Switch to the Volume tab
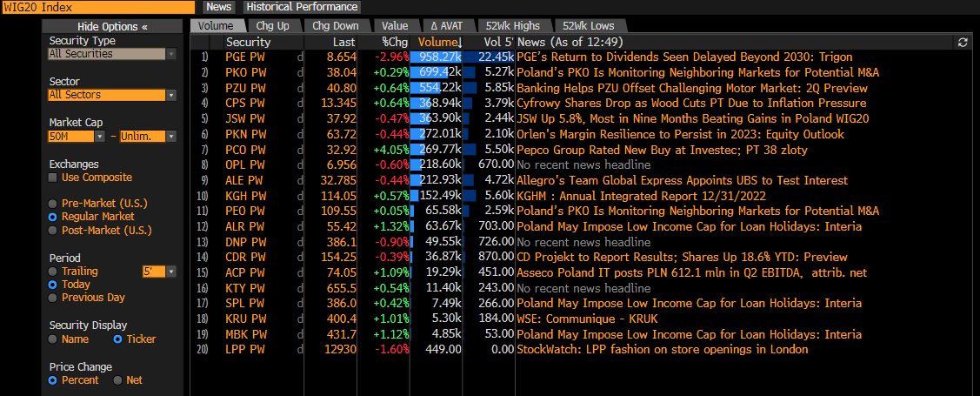 pos(216,25)
